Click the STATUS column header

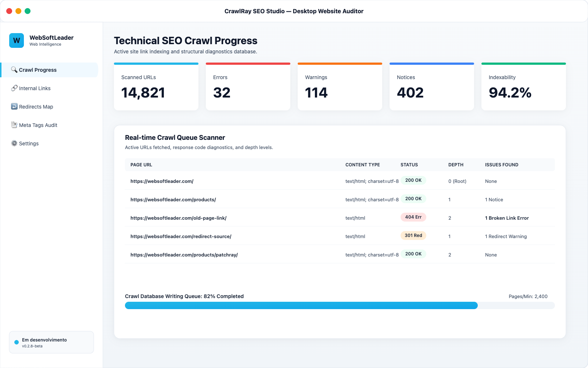409,165
